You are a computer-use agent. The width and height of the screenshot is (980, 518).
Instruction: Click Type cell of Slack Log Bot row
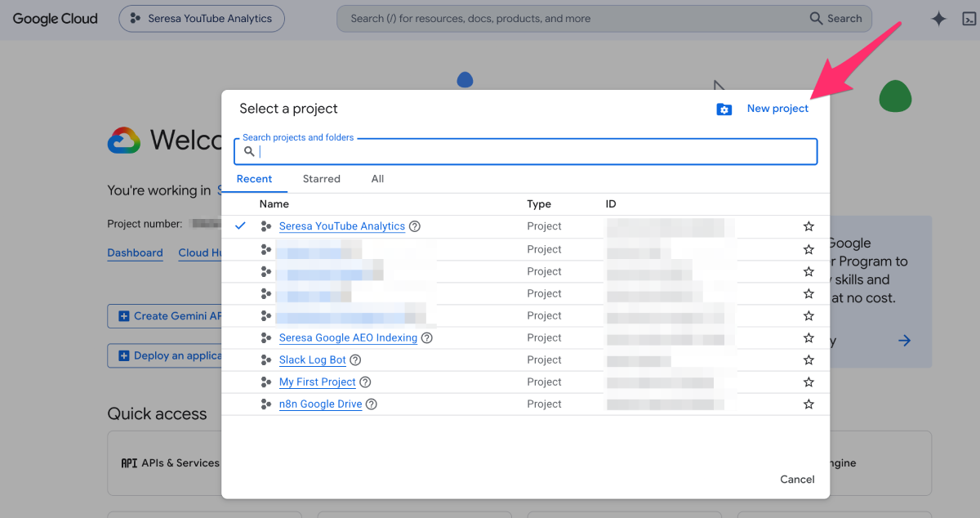(x=544, y=359)
